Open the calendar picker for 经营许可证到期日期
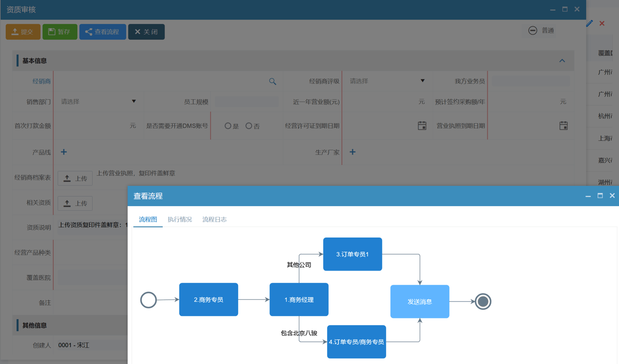Image resolution: width=619 pixels, height=364 pixels. coord(422,125)
